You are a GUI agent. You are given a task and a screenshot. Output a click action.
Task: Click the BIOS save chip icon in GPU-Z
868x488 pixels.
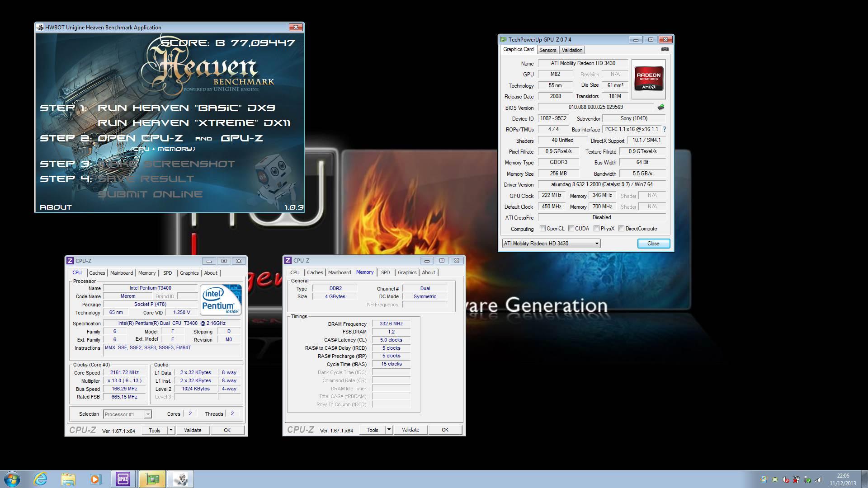pyautogui.click(x=661, y=107)
